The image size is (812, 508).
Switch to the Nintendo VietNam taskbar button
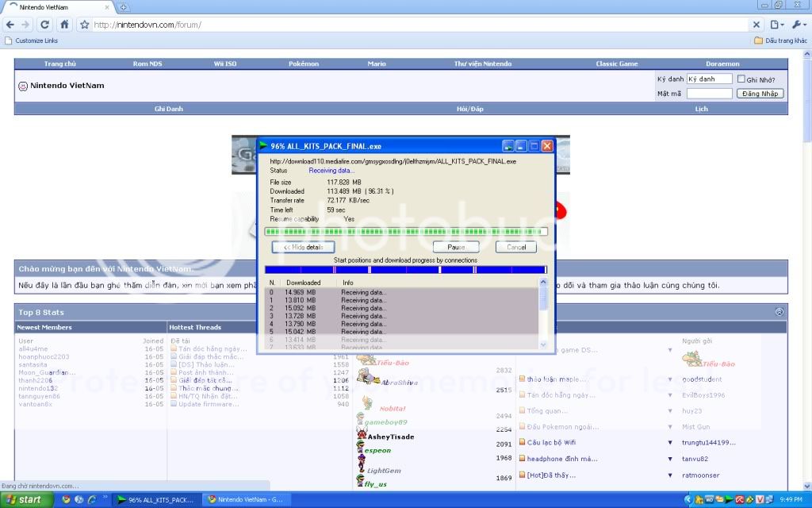tap(247, 500)
